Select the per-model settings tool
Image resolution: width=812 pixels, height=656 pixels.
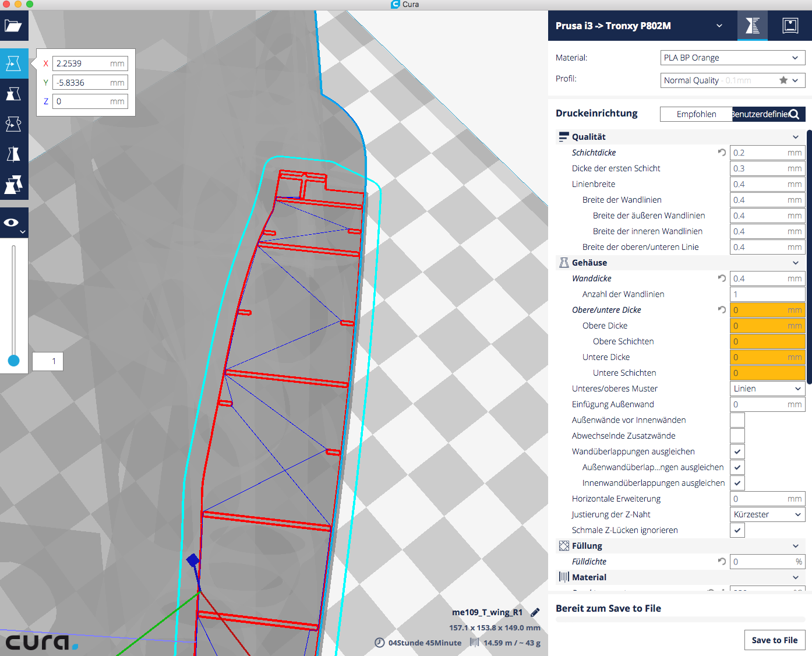click(13, 185)
